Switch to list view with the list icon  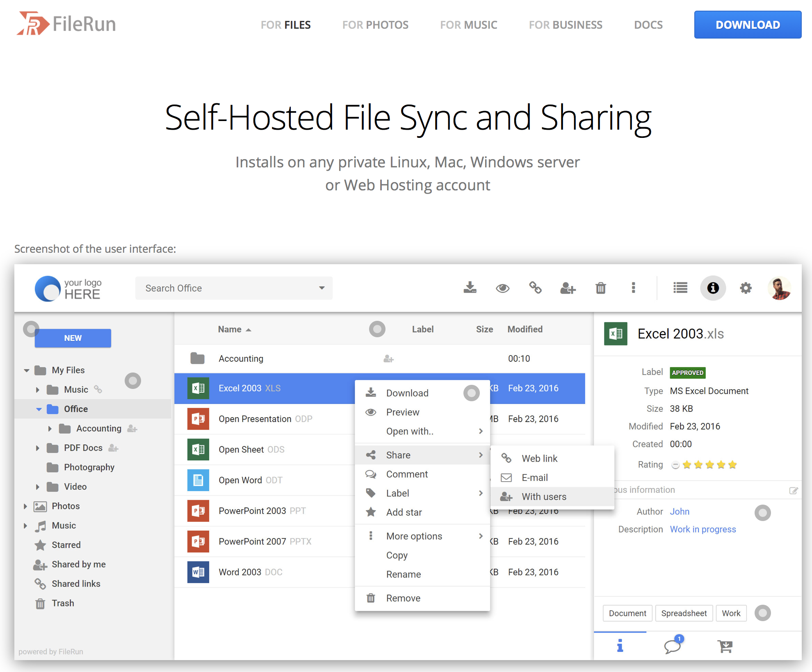(x=680, y=288)
